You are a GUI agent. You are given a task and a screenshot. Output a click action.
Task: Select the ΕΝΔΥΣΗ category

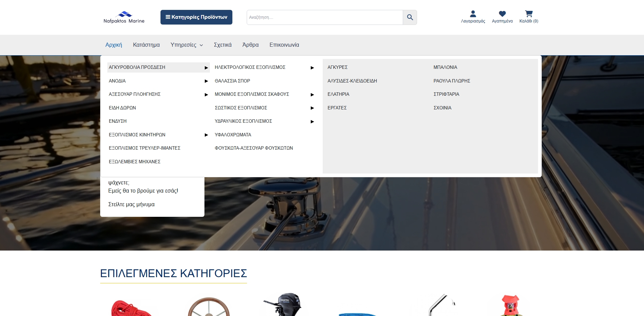click(x=118, y=121)
